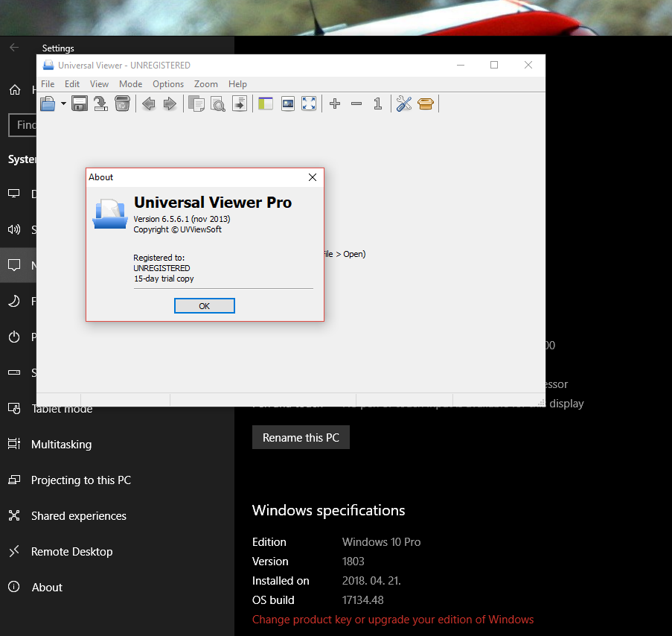Viewport: 672px width, 636px height.
Task: Open the Zoom menu
Action: point(205,84)
